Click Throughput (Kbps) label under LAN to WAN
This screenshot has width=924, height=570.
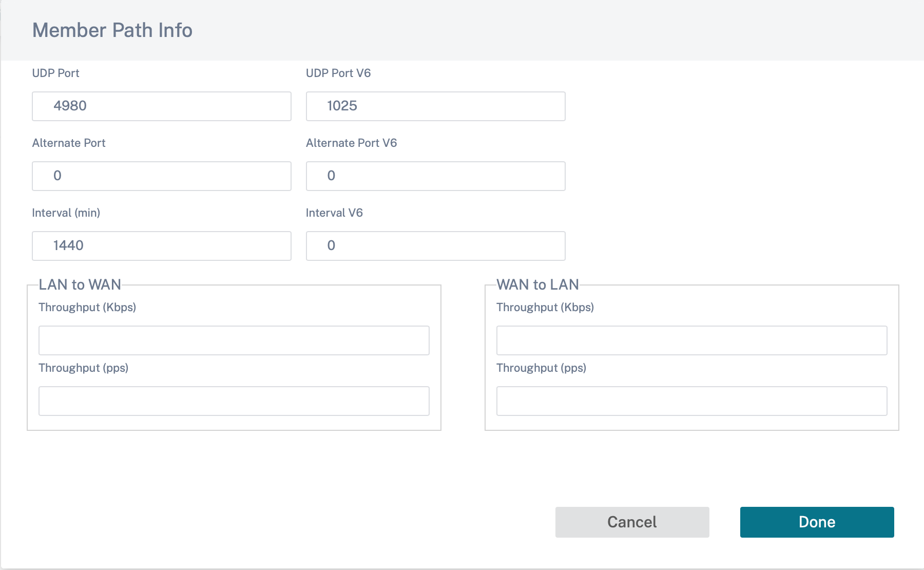[87, 307]
